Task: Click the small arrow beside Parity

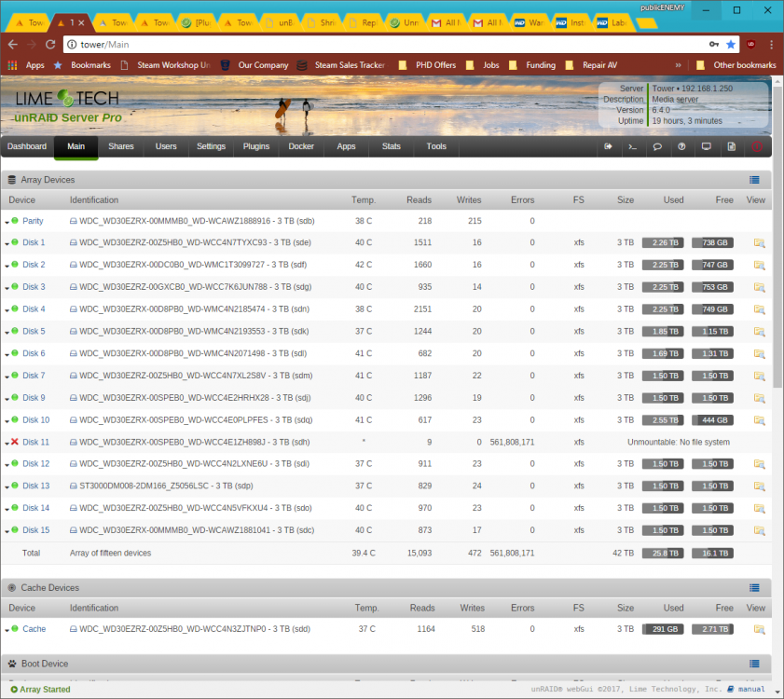Action: click(x=7, y=222)
